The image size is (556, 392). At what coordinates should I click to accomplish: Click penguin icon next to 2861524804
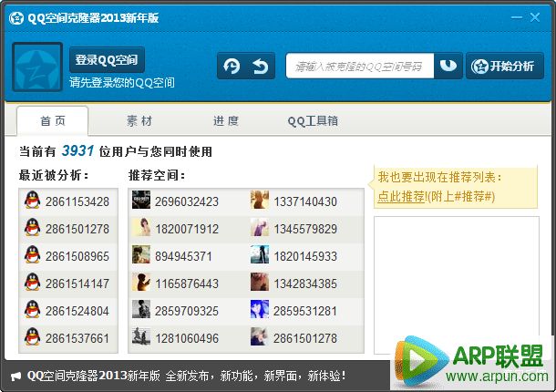(x=32, y=309)
